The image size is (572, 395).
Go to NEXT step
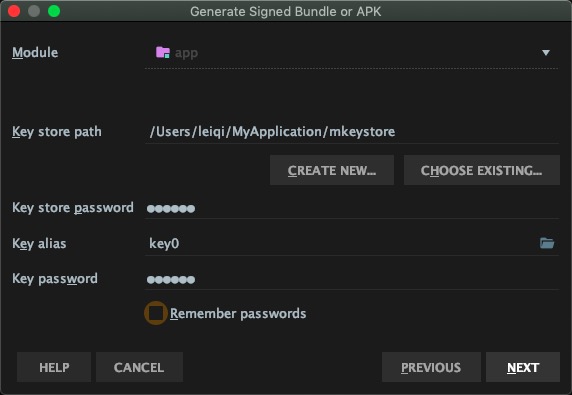click(523, 367)
